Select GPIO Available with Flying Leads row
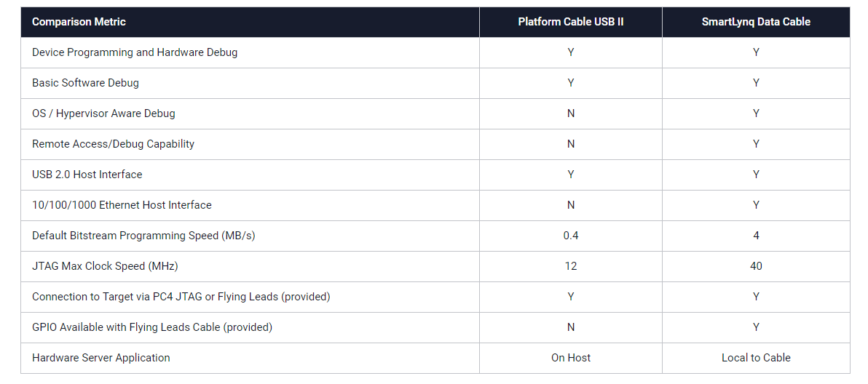 coord(151,327)
